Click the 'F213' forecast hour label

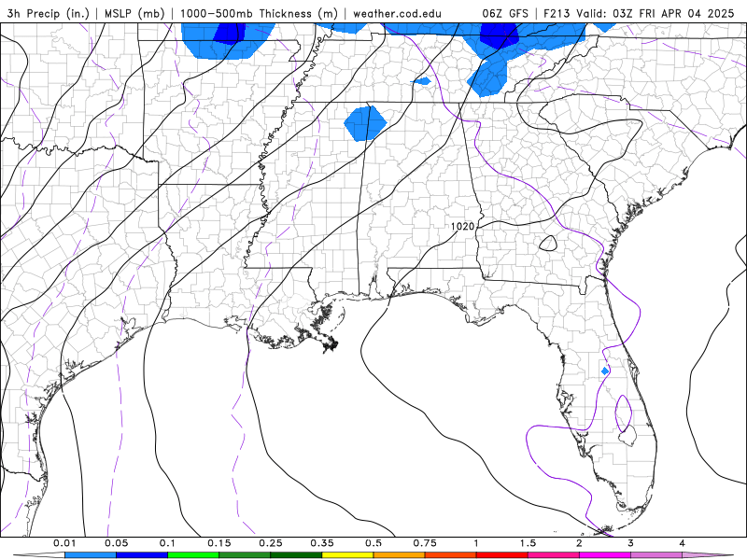(x=557, y=13)
